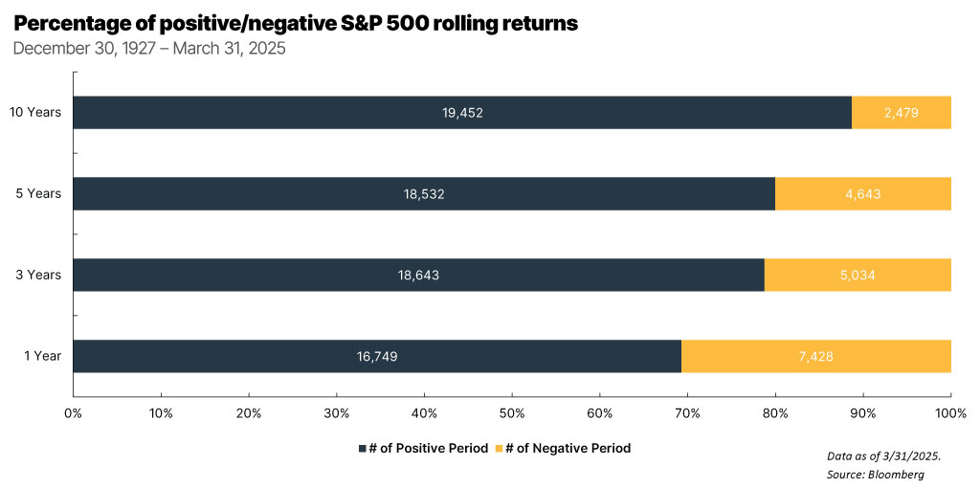The height and width of the screenshot is (488, 980).
Task: Click the 1 Year positive bar showing 16,749
Action: point(376,356)
